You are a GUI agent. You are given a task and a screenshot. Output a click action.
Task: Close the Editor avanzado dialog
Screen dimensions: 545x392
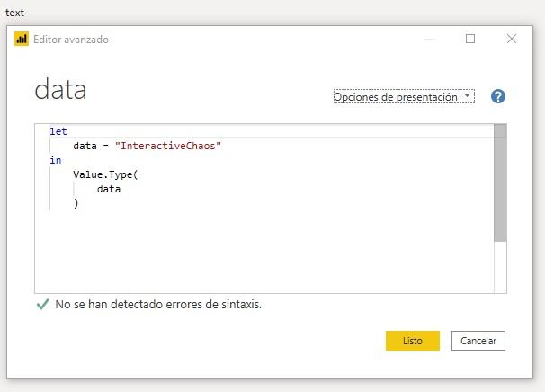click(x=512, y=39)
